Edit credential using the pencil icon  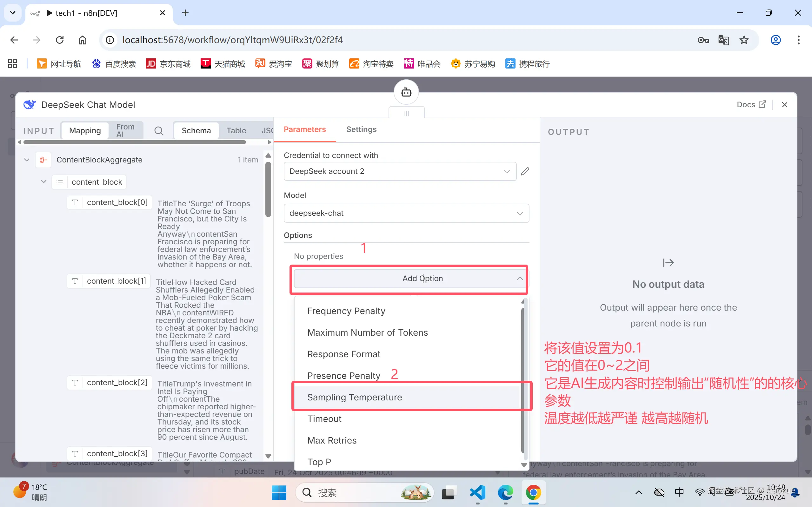pyautogui.click(x=525, y=171)
